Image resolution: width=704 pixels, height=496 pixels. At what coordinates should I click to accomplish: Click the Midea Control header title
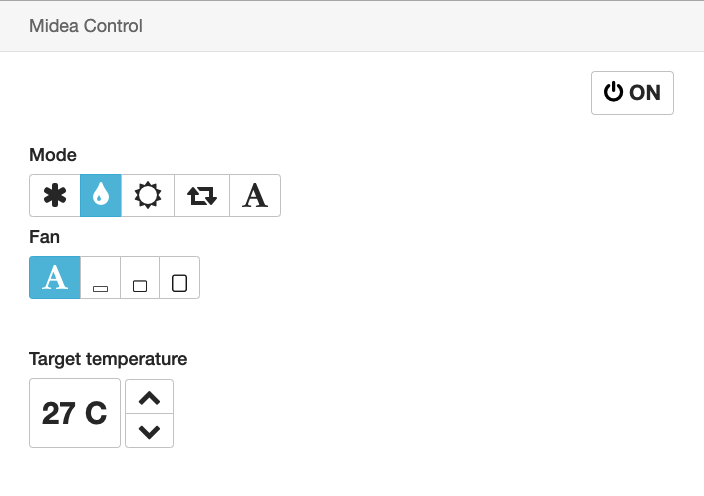click(86, 26)
